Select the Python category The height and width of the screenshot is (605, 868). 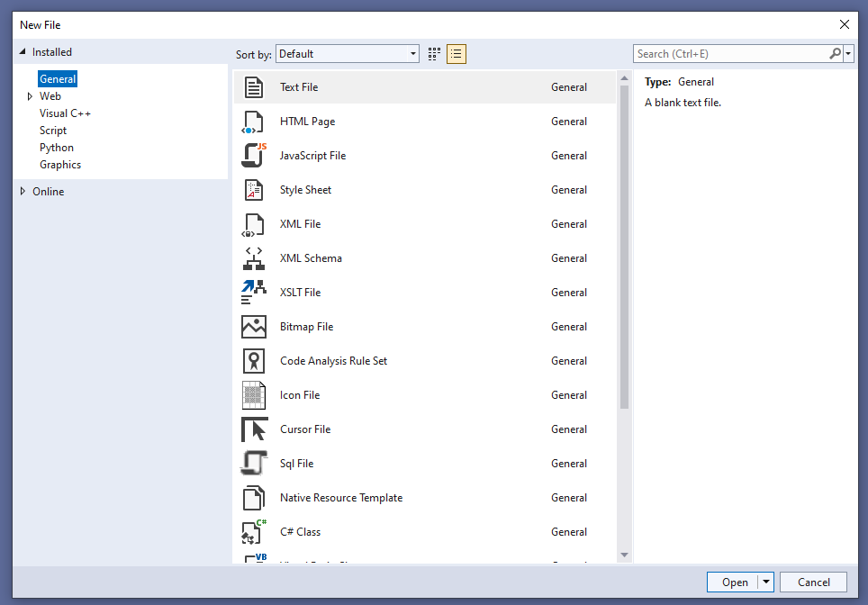[57, 148]
